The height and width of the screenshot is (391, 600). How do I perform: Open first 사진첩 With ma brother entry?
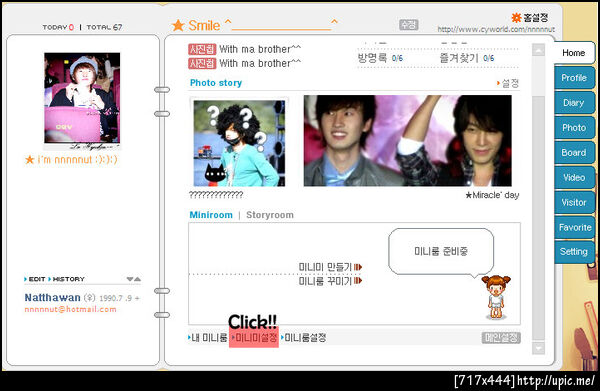245,49
